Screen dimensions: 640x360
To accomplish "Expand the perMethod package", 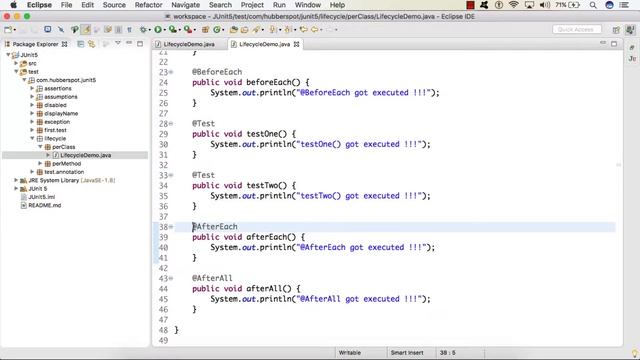I will coord(40,163).
